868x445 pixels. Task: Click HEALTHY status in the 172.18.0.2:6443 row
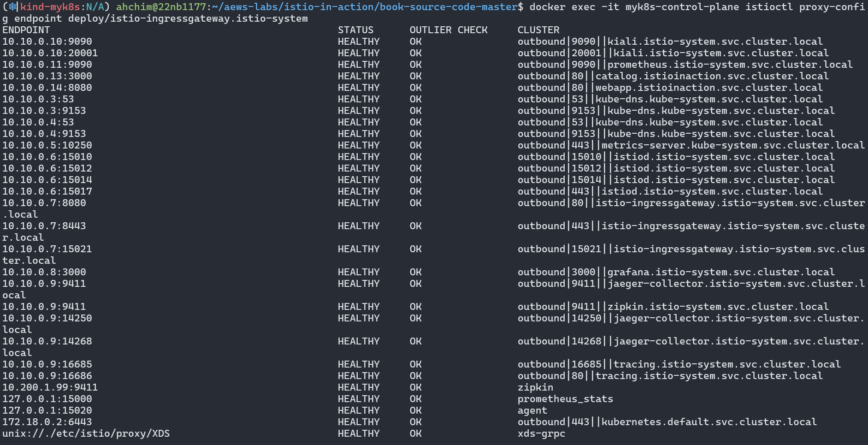pyautogui.click(x=359, y=422)
